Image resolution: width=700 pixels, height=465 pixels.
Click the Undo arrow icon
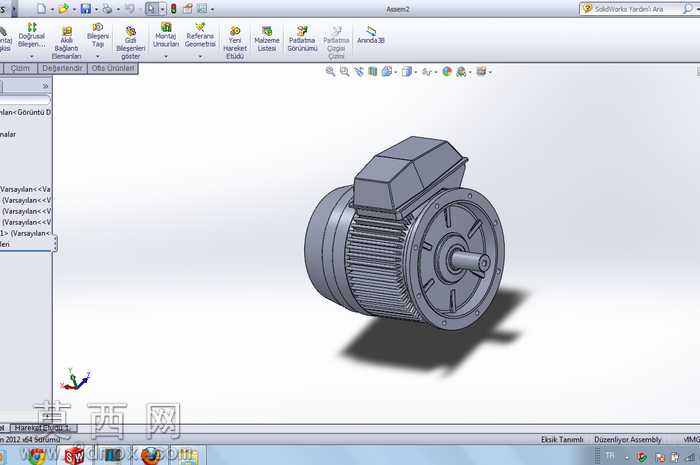point(129,8)
